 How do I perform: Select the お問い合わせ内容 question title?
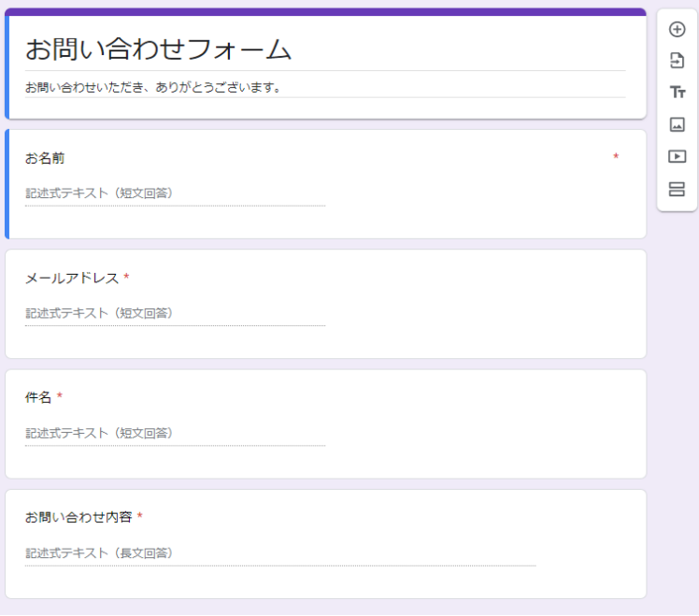[x=78, y=517]
